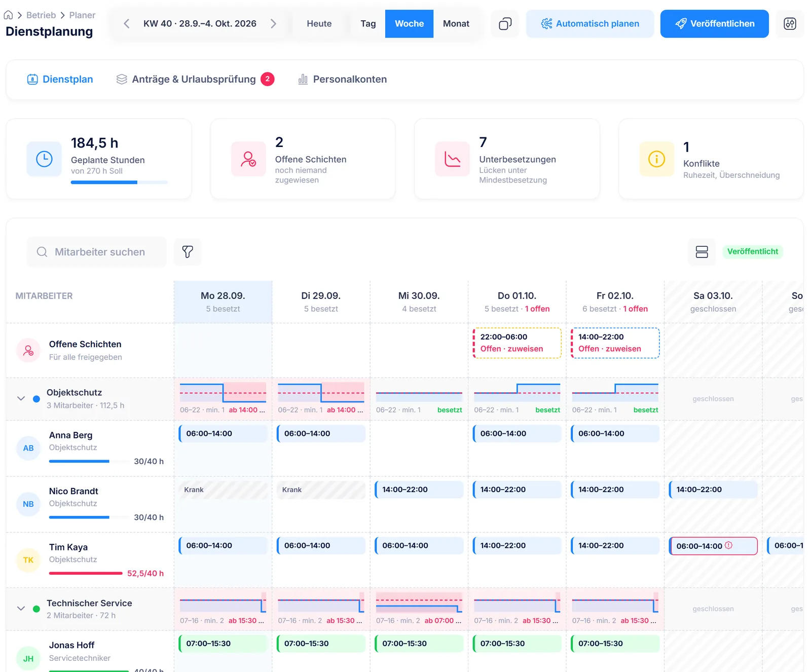Open Anträge & Urlaubsprüfung tab
811x672 pixels.
(195, 79)
